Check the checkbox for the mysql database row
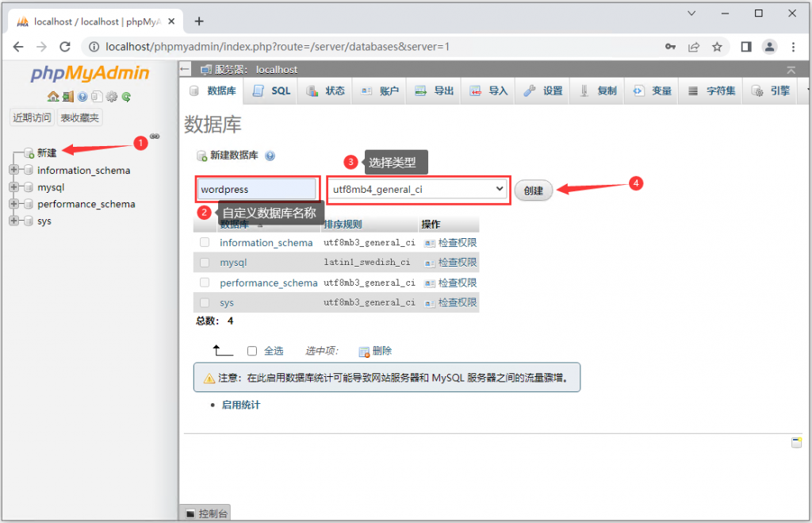The width and height of the screenshot is (812, 523). point(205,262)
